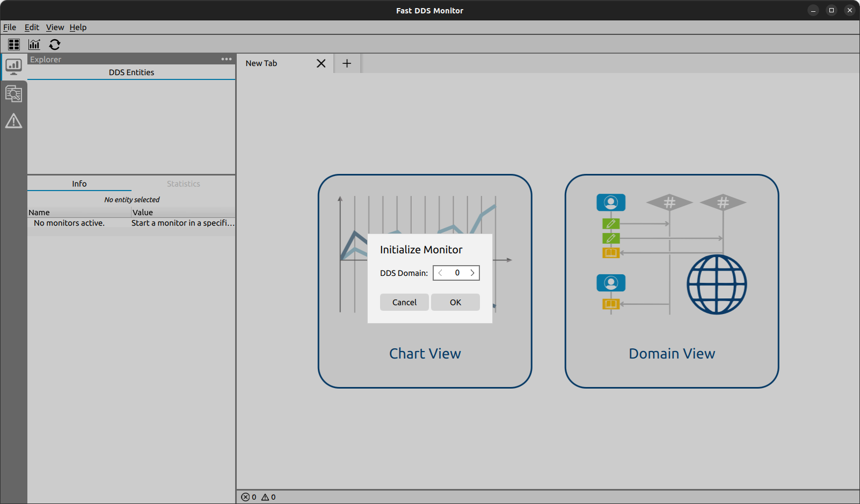Click the chart toolbar icon
860x504 pixels.
click(x=34, y=45)
